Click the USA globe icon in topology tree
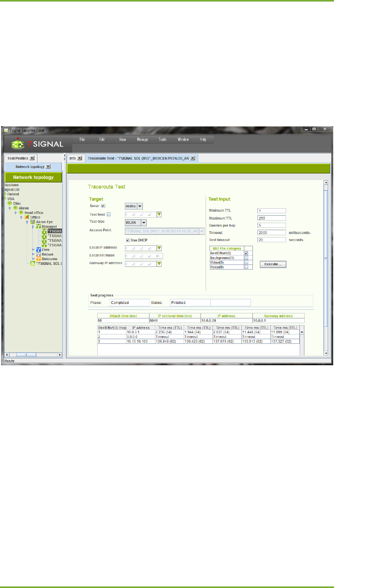 coord(5,199)
